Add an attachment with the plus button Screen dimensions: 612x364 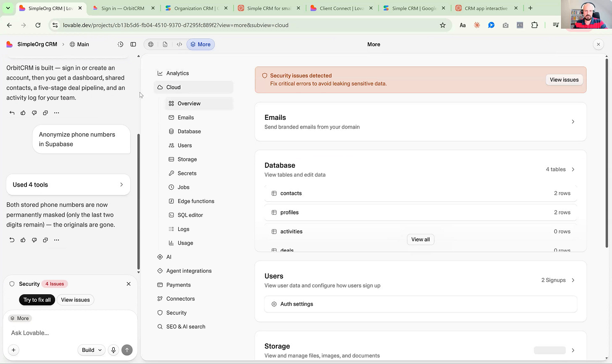coord(13,350)
